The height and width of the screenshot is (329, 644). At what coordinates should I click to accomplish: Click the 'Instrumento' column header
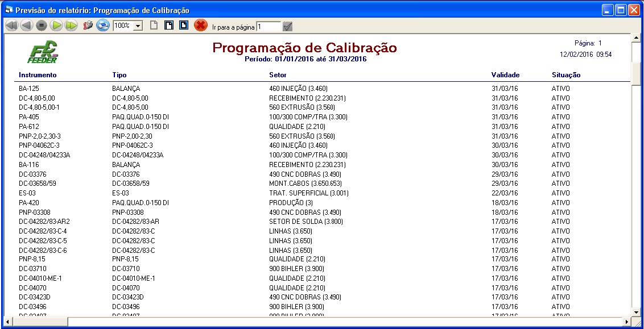point(38,75)
